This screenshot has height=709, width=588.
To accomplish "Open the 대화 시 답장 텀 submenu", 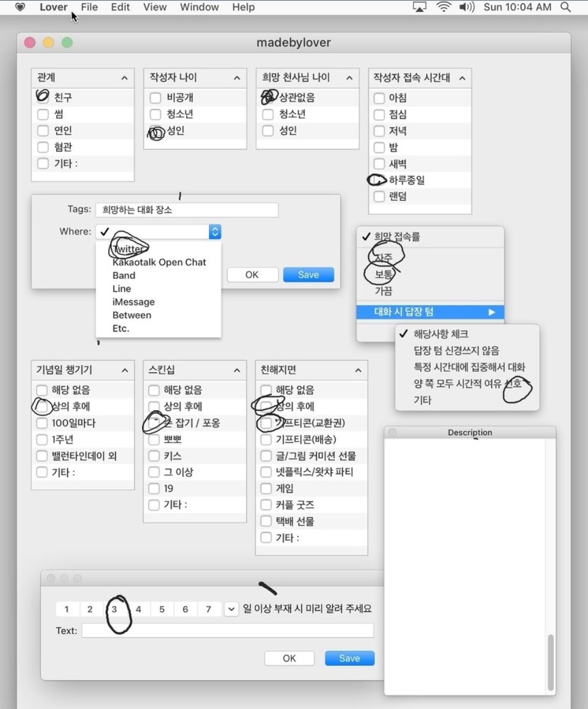I will pyautogui.click(x=430, y=312).
